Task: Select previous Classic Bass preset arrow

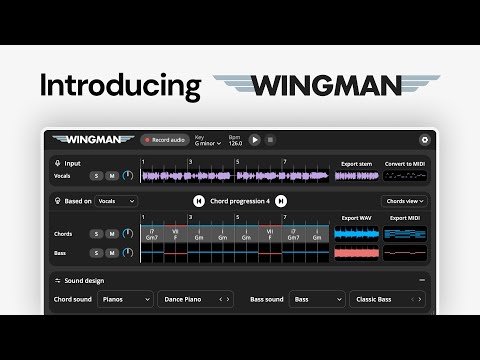Action: point(412,299)
